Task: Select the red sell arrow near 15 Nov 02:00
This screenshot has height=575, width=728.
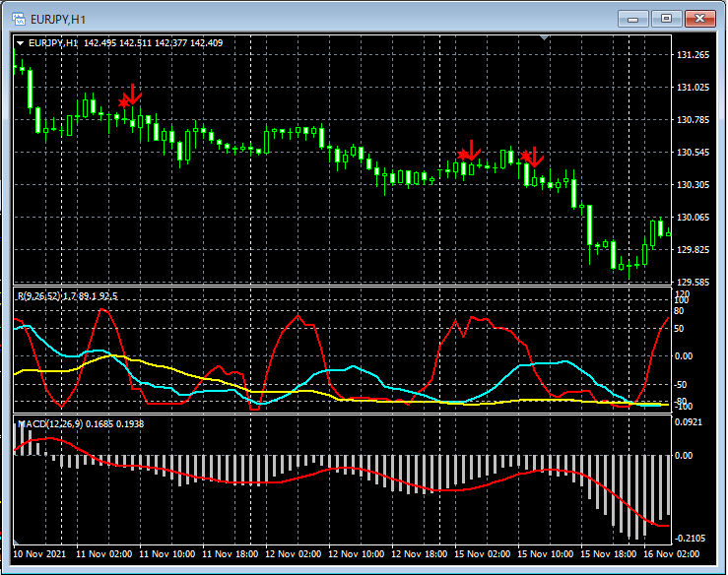Action: [473, 149]
